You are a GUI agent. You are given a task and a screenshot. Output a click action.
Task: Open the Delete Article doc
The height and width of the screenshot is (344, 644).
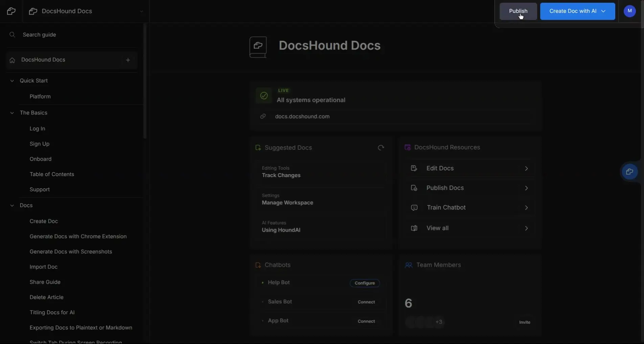pos(46,297)
